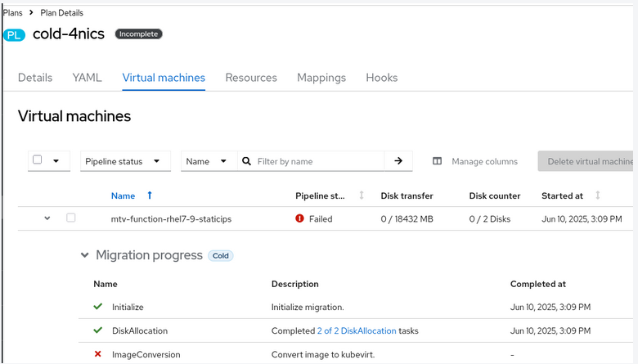Click the red Failed status icon
Viewport: 638px width, 364px height.
coord(300,219)
